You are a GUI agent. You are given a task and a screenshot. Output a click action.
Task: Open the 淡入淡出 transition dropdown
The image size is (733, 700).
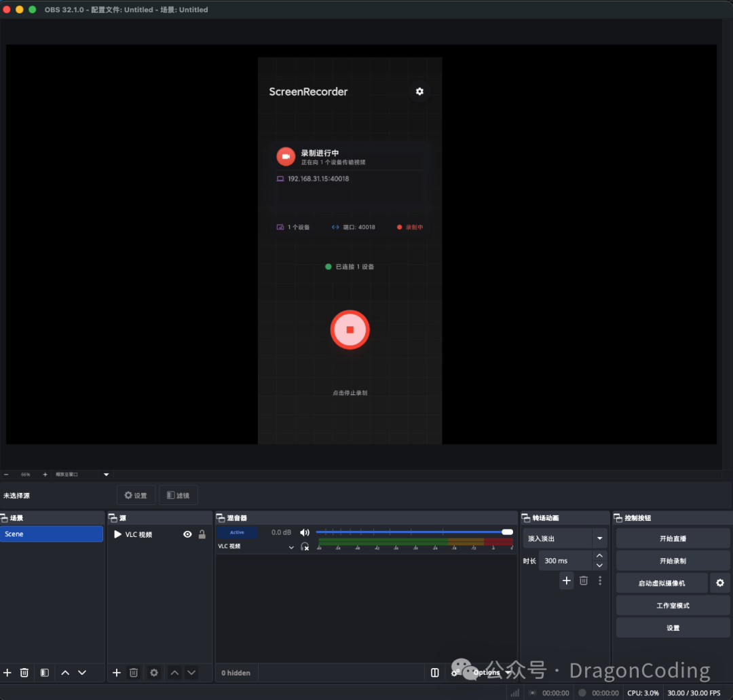click(x=599, y=538)
